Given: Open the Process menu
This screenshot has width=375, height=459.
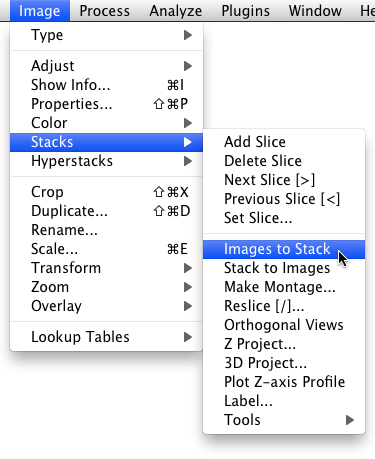Looking at the screenshot, I should pyautogui.click(x=105, y=11).
